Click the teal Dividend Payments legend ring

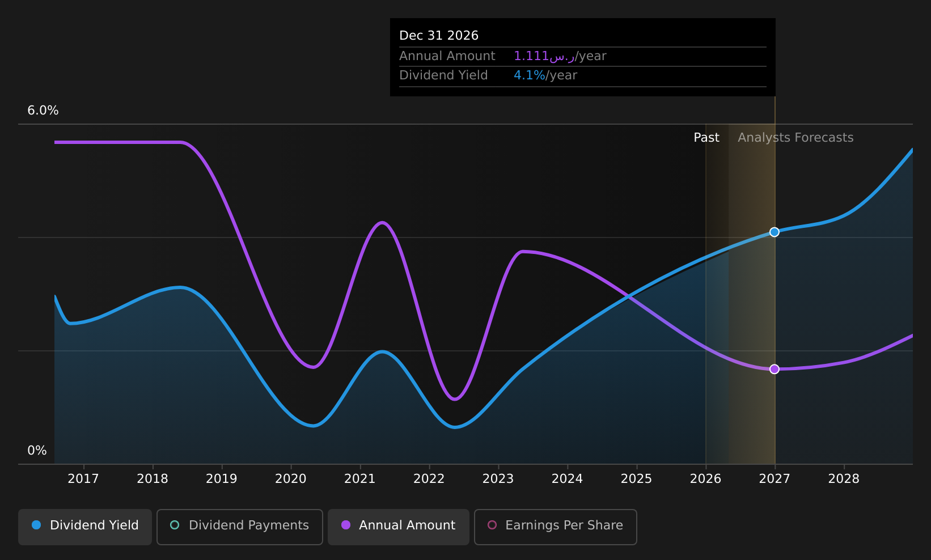pyautogui.click(x=175, y=525)
